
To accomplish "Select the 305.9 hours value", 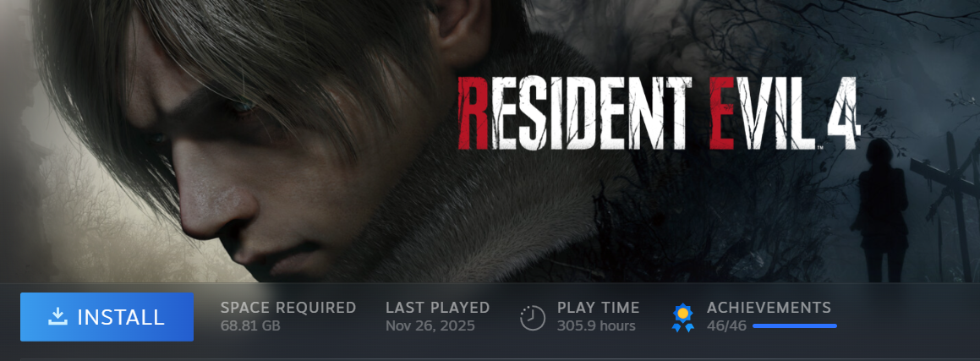I will 596,326.
